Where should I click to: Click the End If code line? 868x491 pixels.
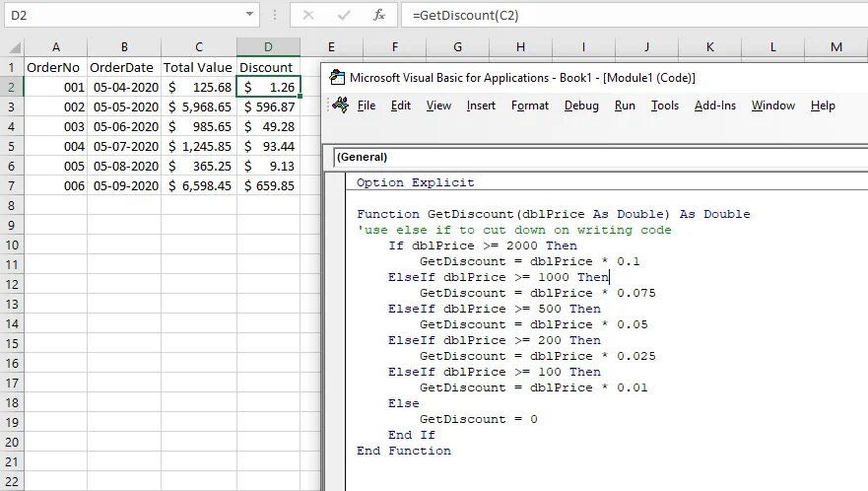point(411,435)
